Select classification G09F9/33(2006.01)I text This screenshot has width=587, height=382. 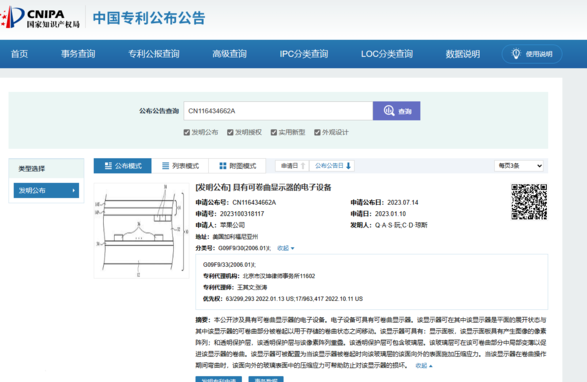tap(229, 265)
